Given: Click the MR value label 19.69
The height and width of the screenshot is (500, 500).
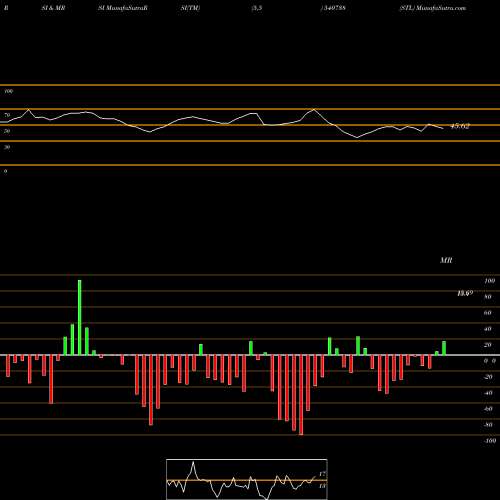Looking at the screenshot, I should [465, 293].
